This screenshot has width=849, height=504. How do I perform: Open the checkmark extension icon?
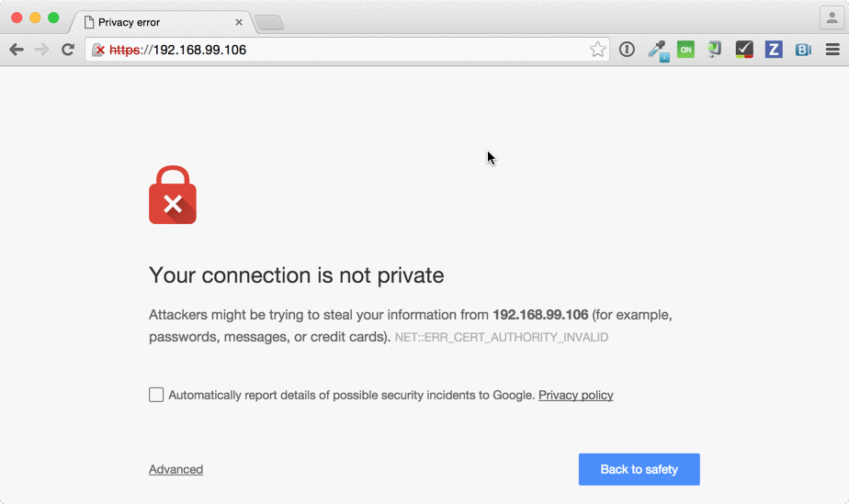[744, 50]
